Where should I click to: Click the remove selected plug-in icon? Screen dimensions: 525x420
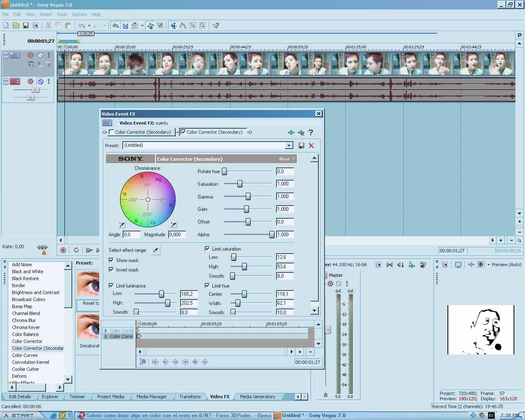(x=301, y=132)
